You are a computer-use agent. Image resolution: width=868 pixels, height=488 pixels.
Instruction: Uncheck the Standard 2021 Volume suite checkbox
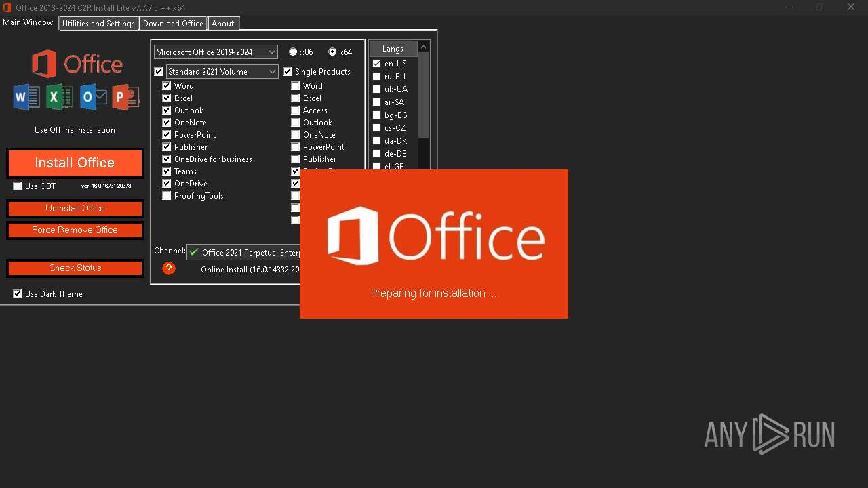159,72
